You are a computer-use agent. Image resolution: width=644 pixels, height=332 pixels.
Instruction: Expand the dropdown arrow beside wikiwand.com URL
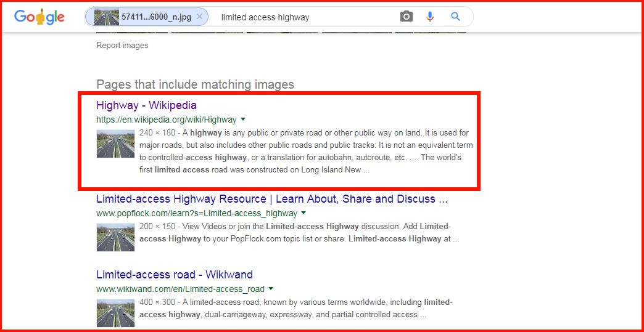[x=271, y=288]
